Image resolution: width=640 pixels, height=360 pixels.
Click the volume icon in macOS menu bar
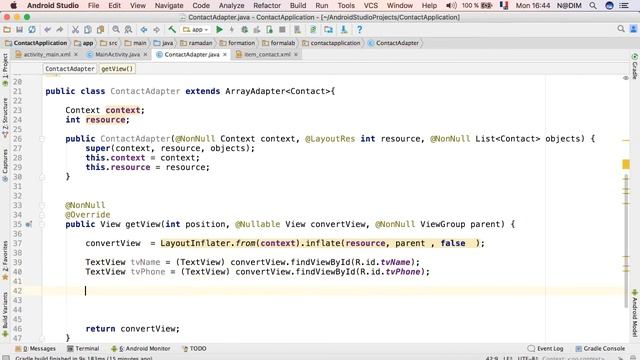click(x=451, y=5)
